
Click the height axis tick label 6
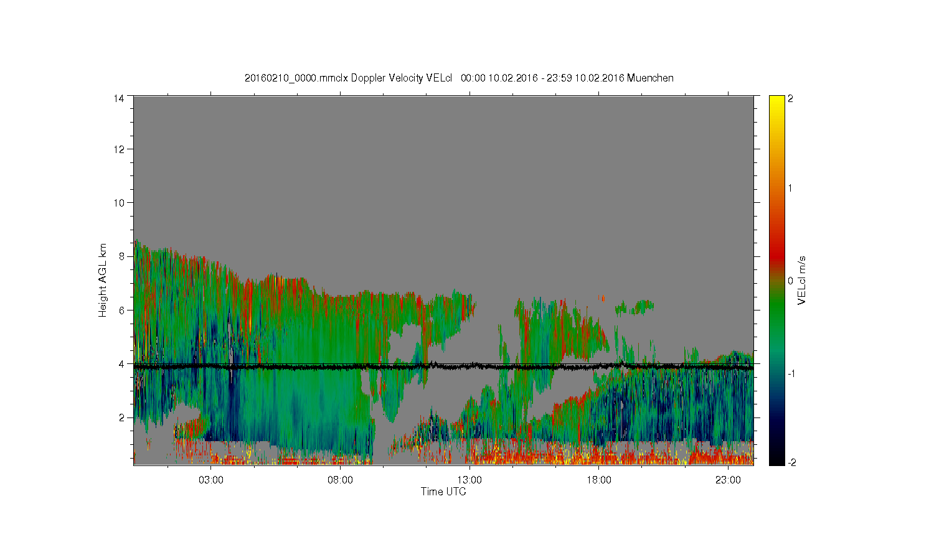[121, 310]
